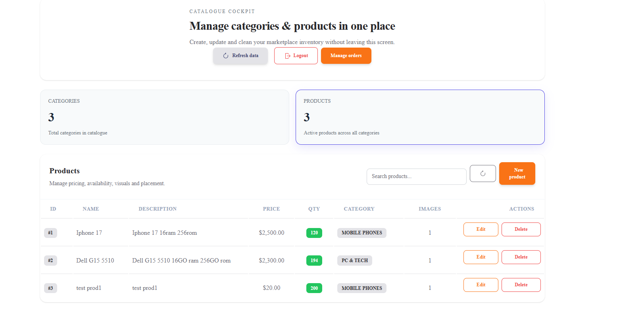Edit the Iphone 17 product

tap(481, 230)
